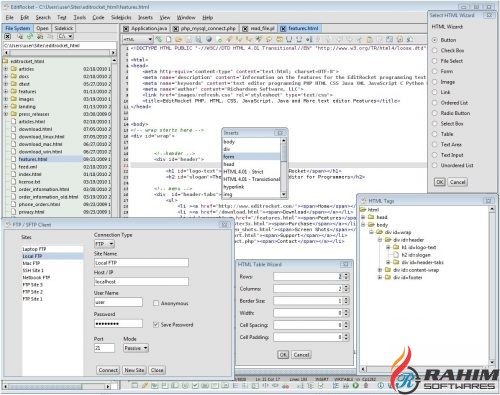Expand the div id=footer node
Image resolution: width=500 pixels, height=395 pixels.
click(380, 277)
